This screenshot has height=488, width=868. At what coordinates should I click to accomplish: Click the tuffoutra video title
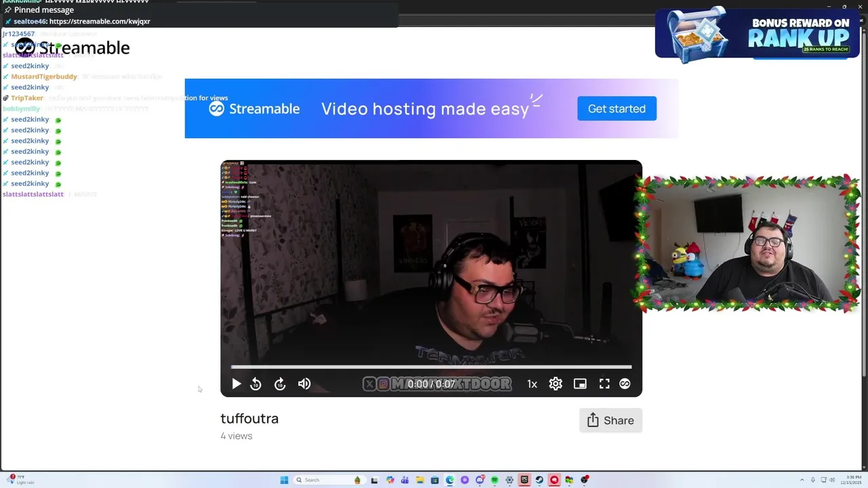[250, 418]
